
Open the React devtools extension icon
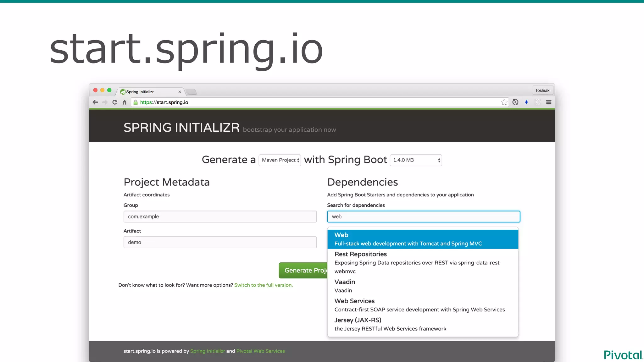(x=538, y=102)
